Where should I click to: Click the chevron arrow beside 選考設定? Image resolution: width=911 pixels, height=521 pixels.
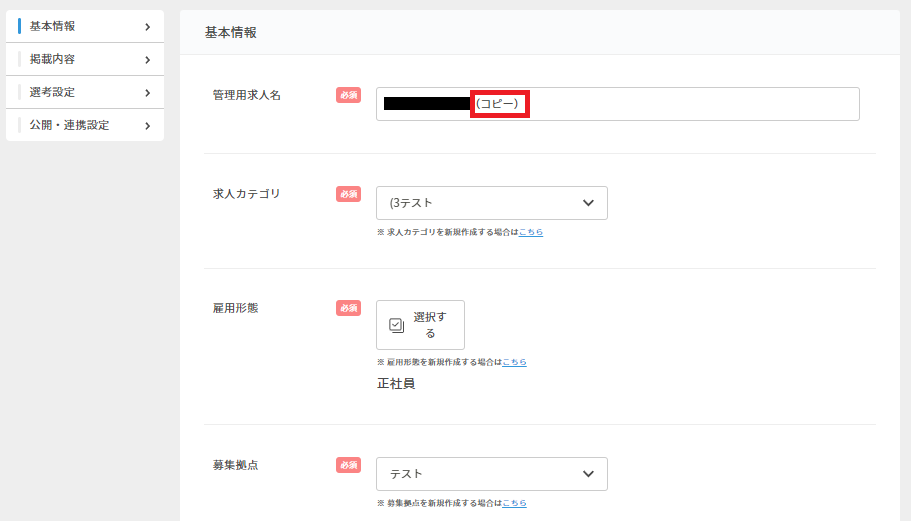coord(147,93)
